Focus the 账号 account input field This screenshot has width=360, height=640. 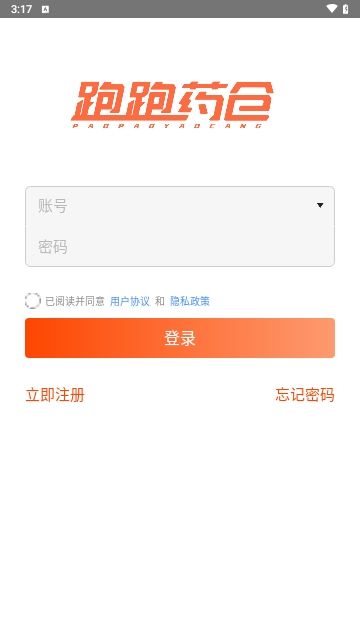point(180,206)
